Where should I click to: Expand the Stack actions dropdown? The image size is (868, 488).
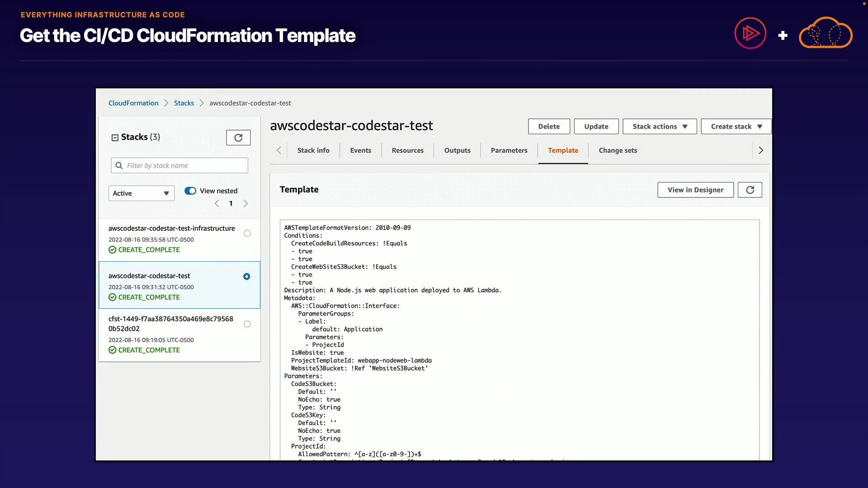point(660,127)
